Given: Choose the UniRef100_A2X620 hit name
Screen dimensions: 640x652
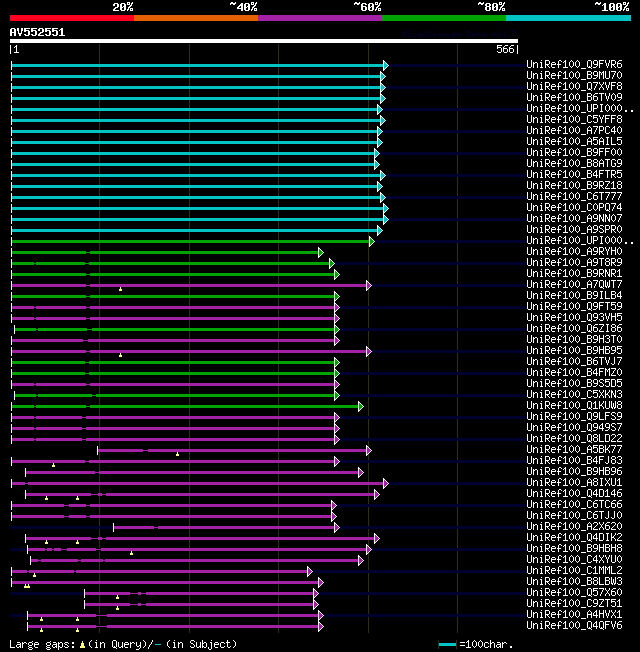Looking at the screenshot, I should point(574,527).
